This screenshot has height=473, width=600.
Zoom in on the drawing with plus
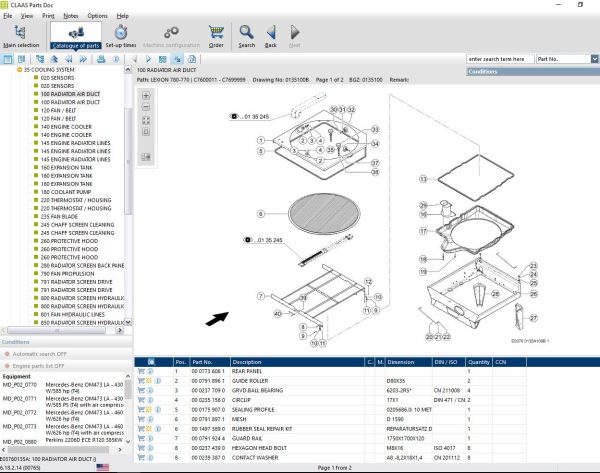pyautogui.click(x=146, y=95)
